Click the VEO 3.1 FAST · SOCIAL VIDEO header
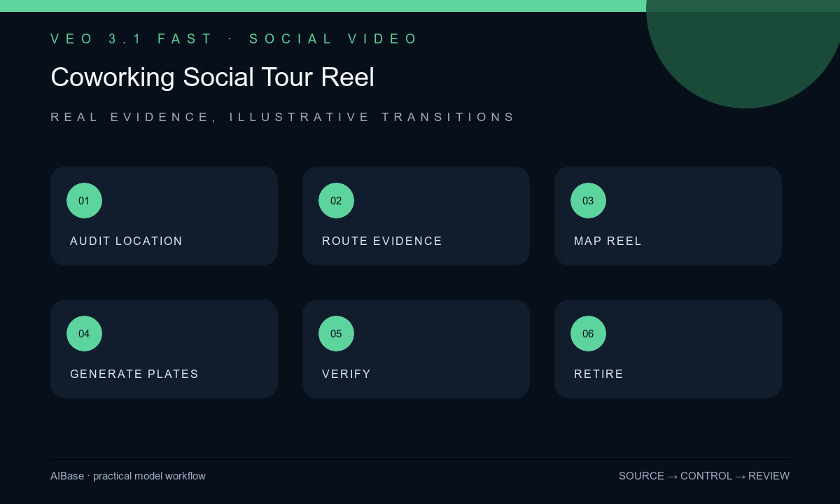Screen dimensions: 840x504 tap(234, 39)
